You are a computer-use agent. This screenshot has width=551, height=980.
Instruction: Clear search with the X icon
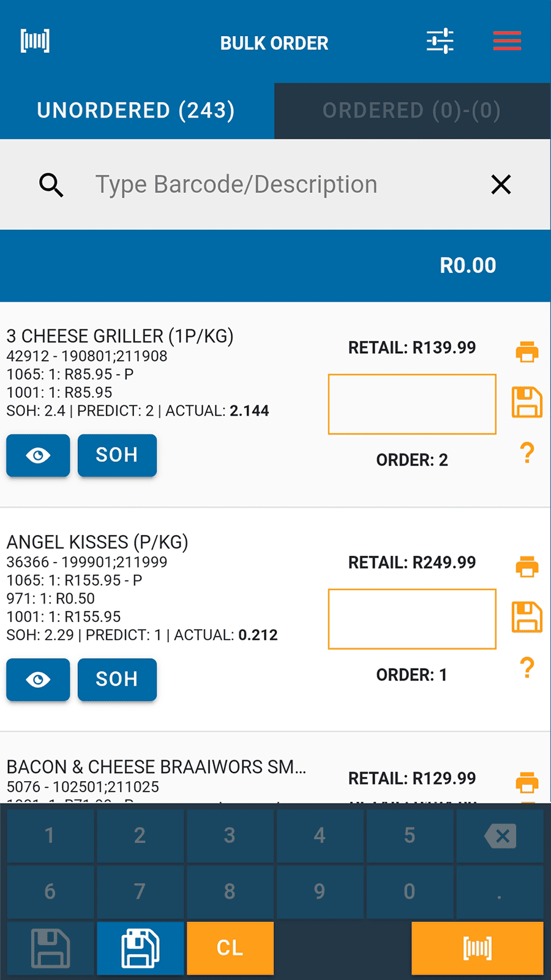coord(501,184)
